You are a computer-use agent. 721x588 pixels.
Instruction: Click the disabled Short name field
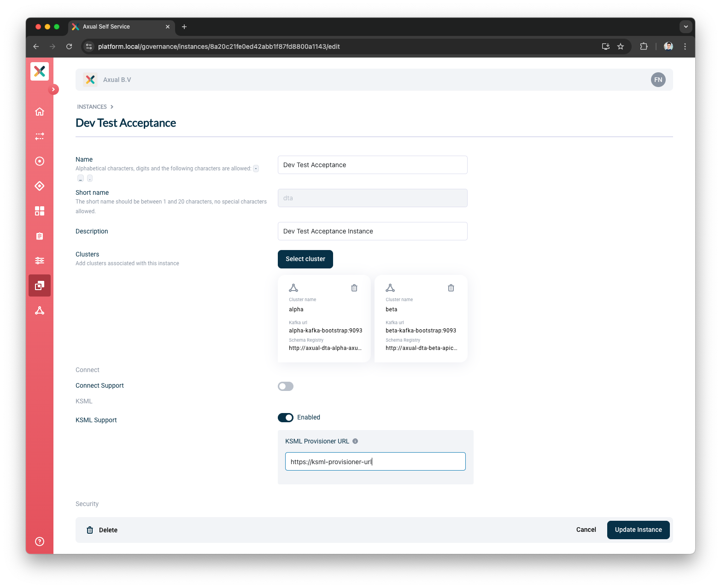tap(373, 198)
